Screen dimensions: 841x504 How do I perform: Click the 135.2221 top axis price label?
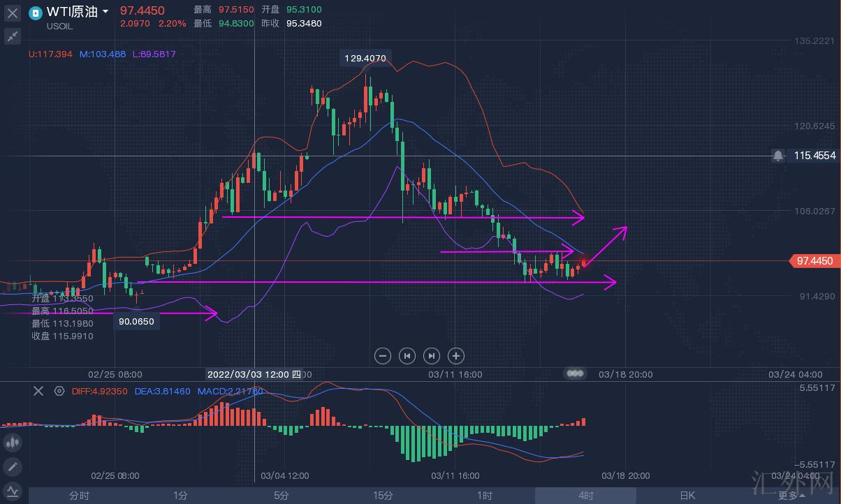[x=814, y=41]
